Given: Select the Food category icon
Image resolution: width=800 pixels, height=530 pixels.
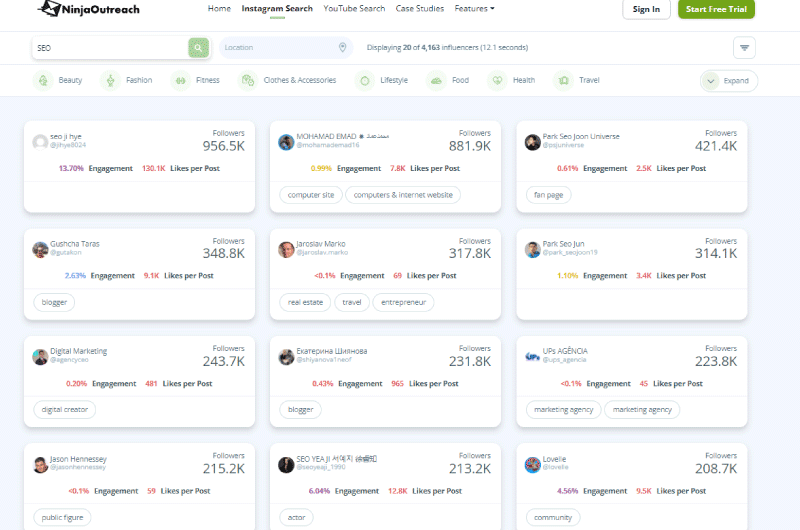Looking at the screenshot, I should click(436, 81).
